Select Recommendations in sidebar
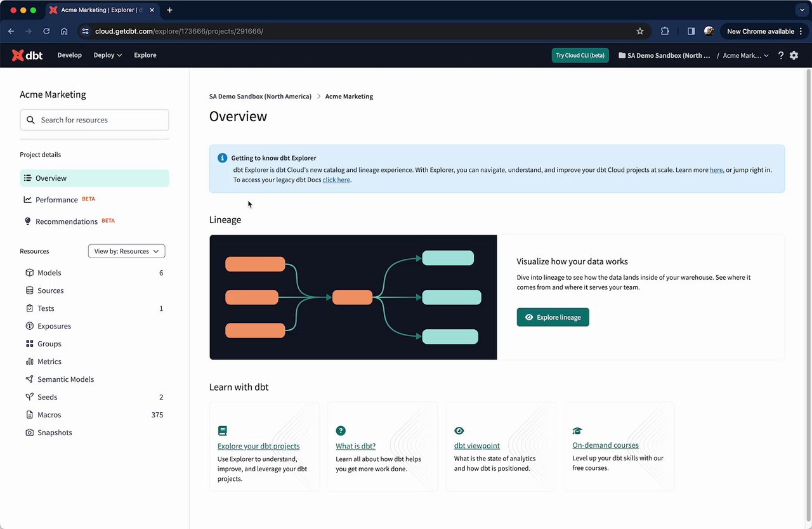This screenshot has width=812, height=529. [95, 221]
